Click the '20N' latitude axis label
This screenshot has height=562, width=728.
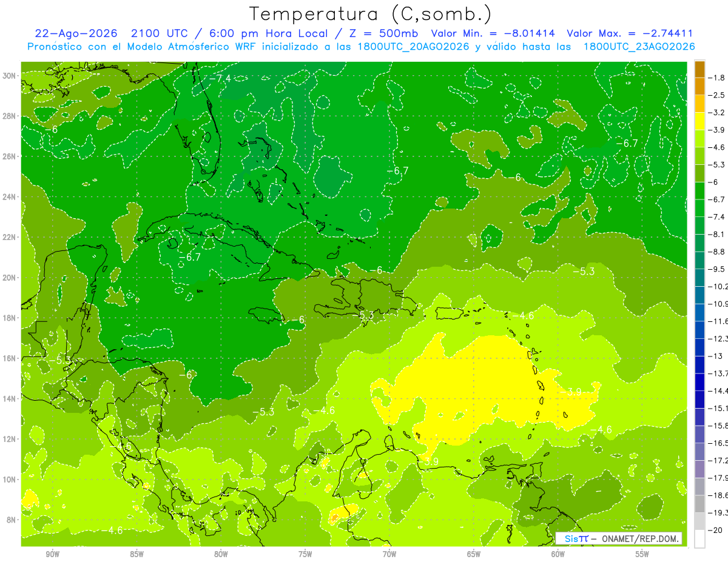[x=10, y=277]
